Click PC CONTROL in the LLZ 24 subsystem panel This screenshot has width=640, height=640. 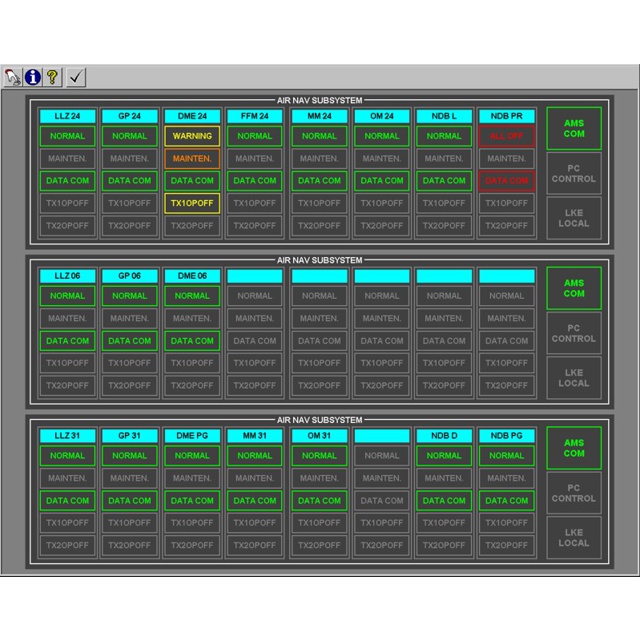tap(574, 173)
